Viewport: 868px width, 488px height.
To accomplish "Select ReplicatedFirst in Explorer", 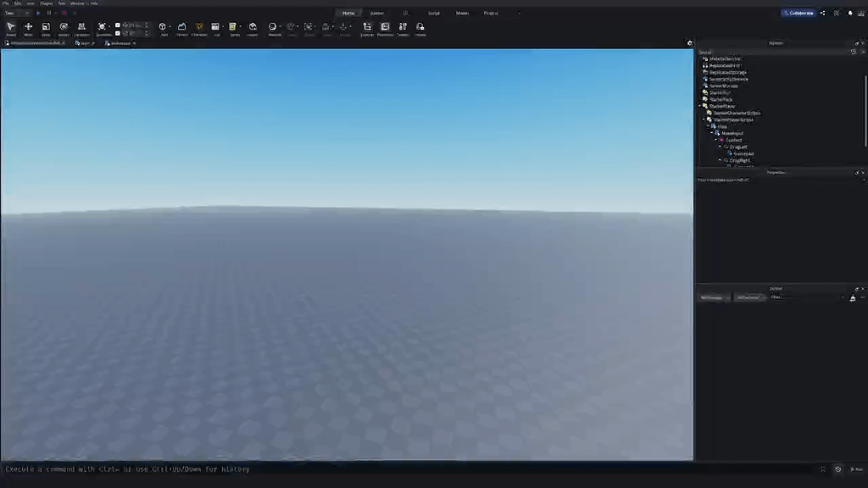I will [x=725, y=65].
